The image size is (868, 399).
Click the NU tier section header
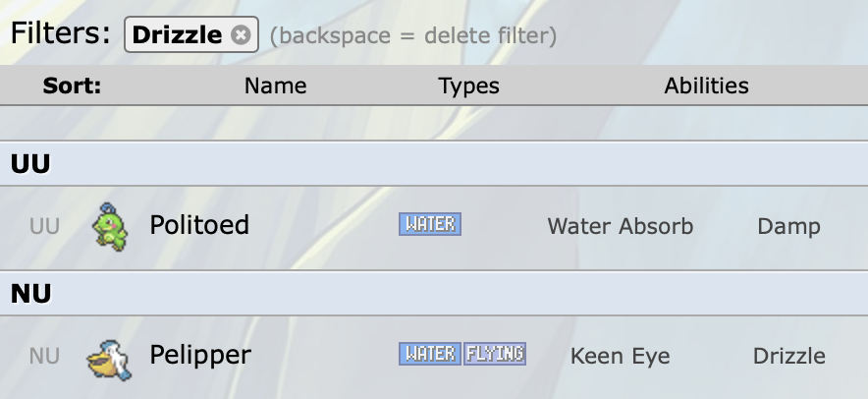30,293
